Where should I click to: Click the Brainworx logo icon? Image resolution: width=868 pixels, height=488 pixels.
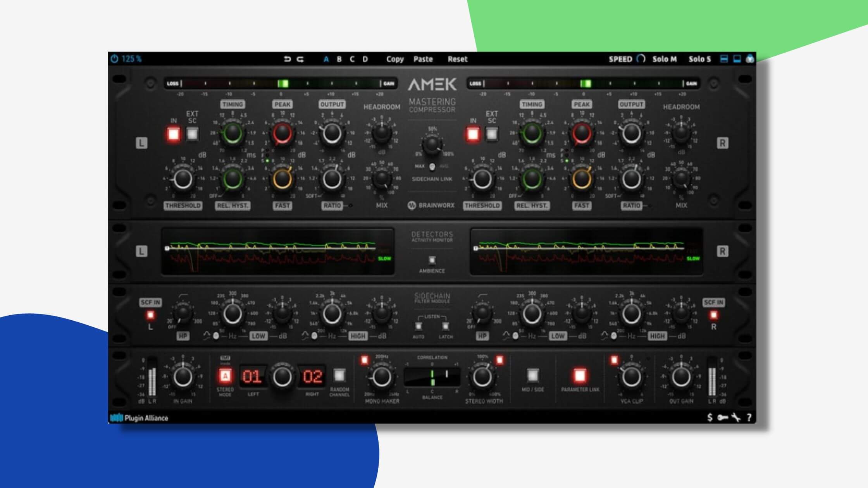point(412,205)
